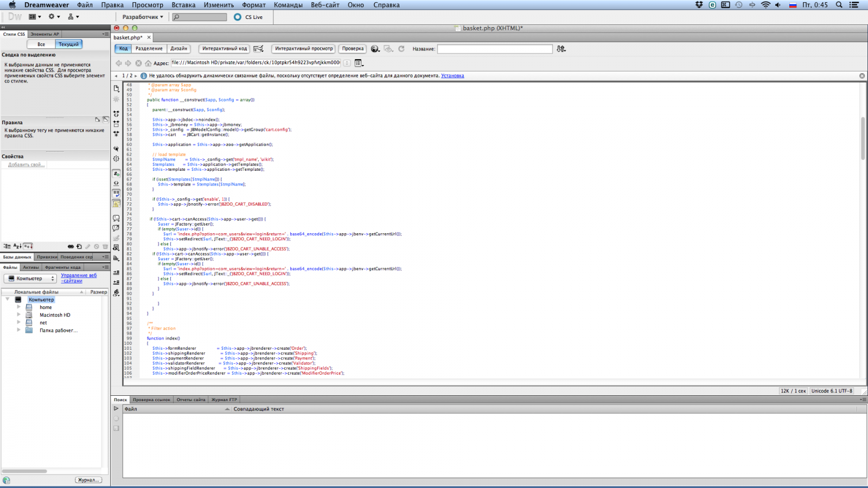Toggle Интерактивный просмотр button
This screenshot has width=868, height=488.
click(304, 49)
